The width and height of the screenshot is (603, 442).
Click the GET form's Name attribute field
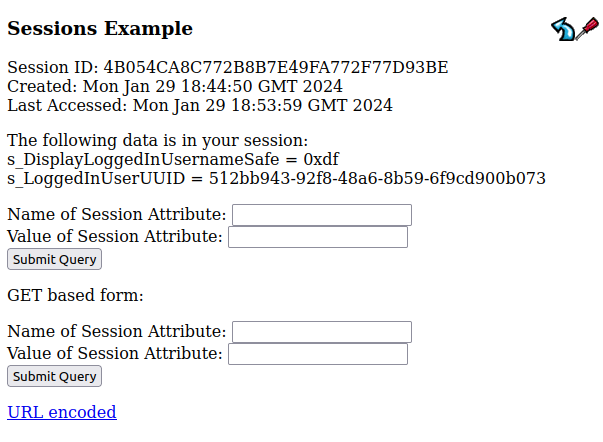click(x=321, y=332)
